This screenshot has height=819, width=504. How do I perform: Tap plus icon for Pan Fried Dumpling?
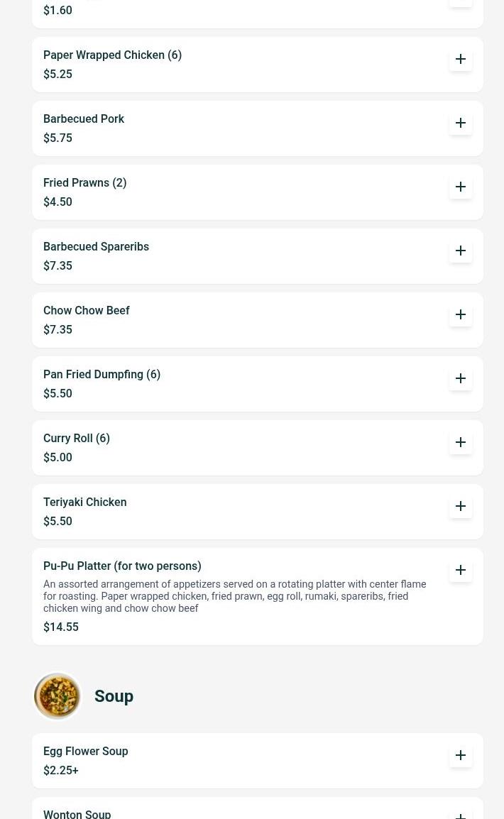pos(461,378)
